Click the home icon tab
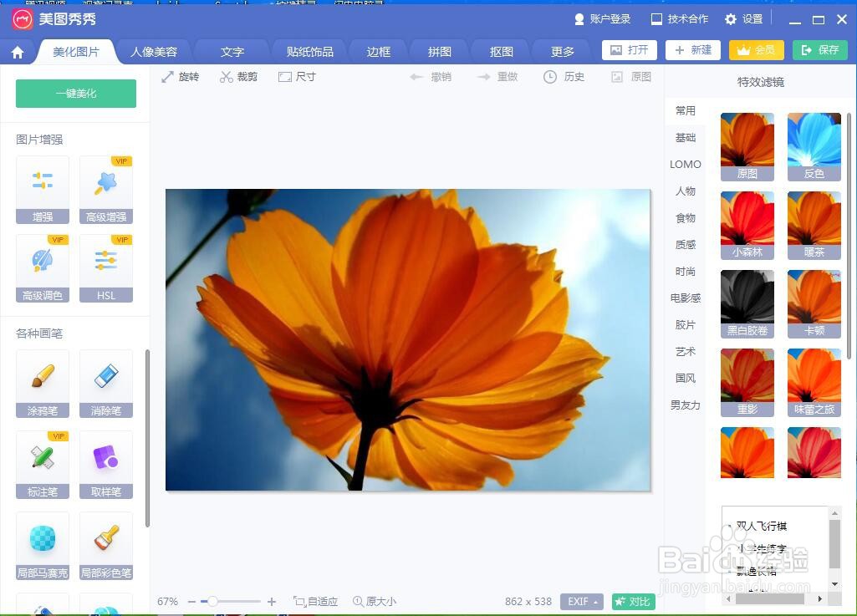The width and height of the screenshot is (857, 616). click(18, 52)
